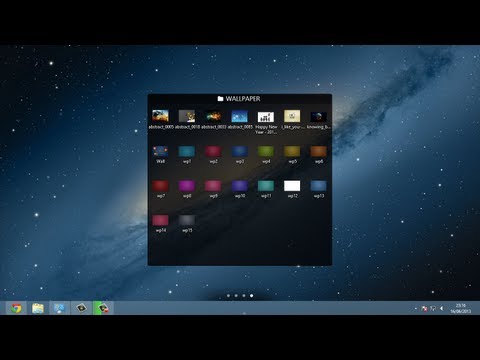The height and width of the screenshot is (360, 480).
Task: Open the network tray icon
Action: [433, 309]
